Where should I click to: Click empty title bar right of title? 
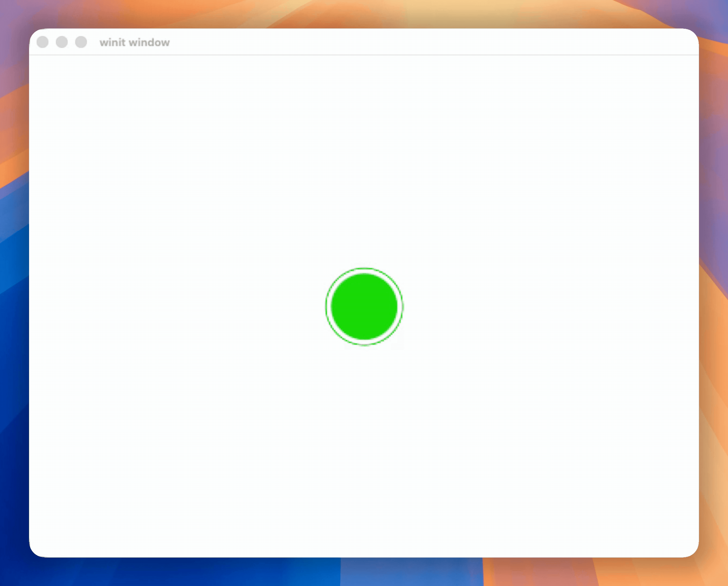click(x=405, y=42)
